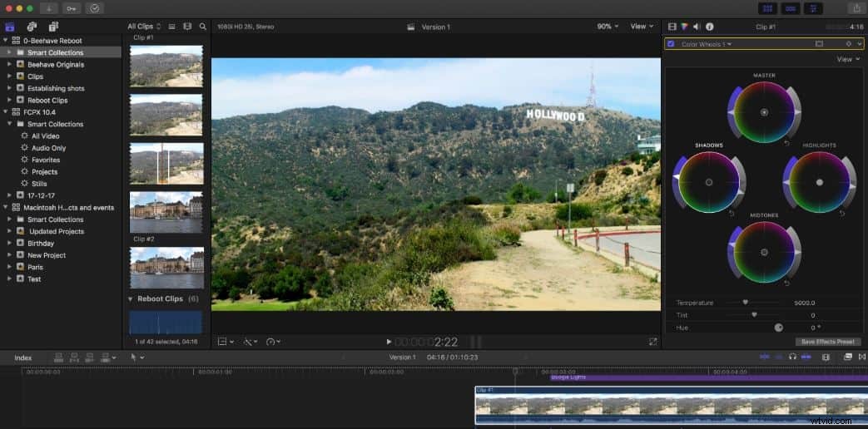Select the Clip #2 harbor thumbnail

coord(166,268)
